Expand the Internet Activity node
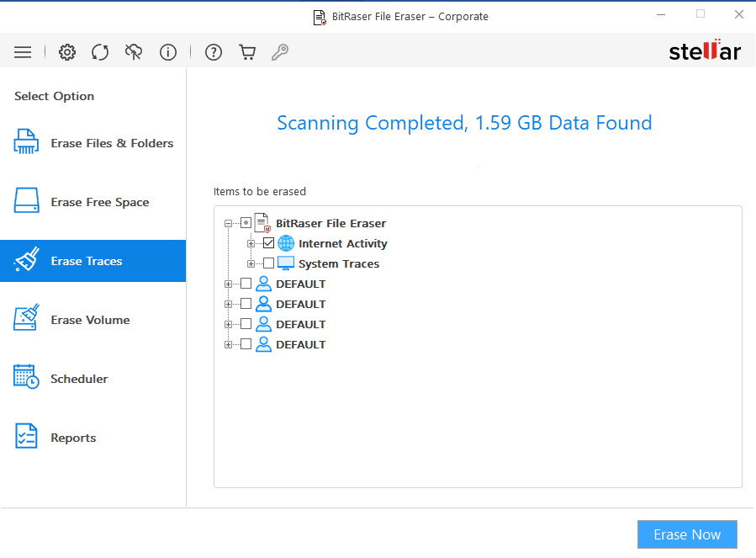 pyautogui.click(x=251, y=244)
